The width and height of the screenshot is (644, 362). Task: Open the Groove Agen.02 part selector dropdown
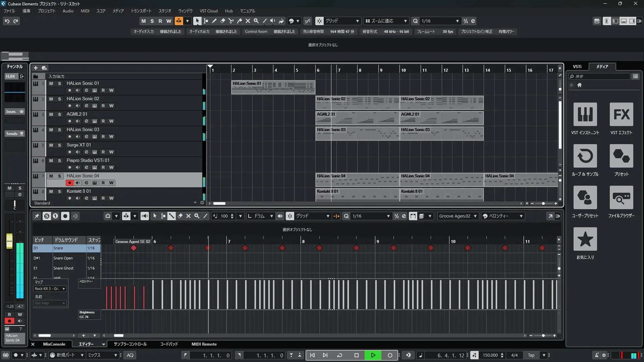475,216
